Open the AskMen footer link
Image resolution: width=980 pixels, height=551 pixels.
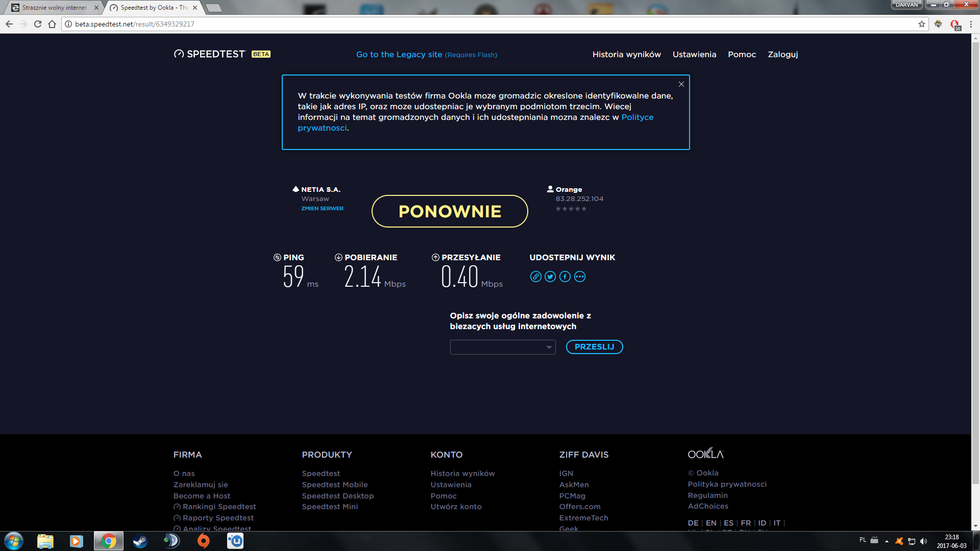[x=574, y=485]
